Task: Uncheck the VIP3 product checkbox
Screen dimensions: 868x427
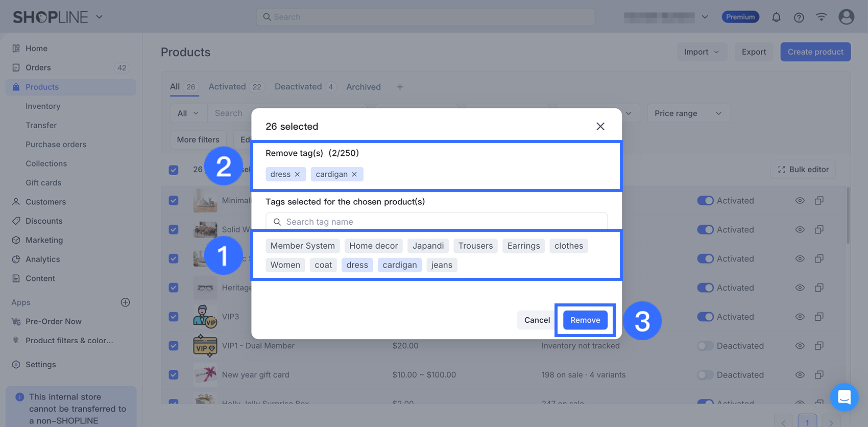Action: pyautogui.click(x=174, y=317)
